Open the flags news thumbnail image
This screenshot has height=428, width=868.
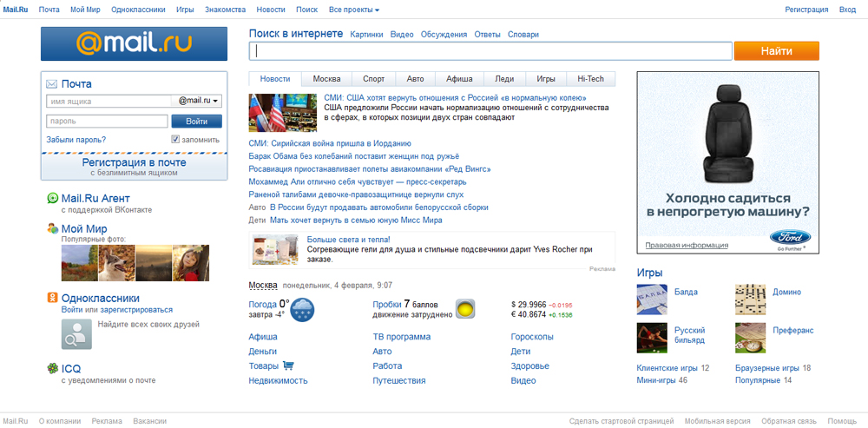(x=283, y=112)
